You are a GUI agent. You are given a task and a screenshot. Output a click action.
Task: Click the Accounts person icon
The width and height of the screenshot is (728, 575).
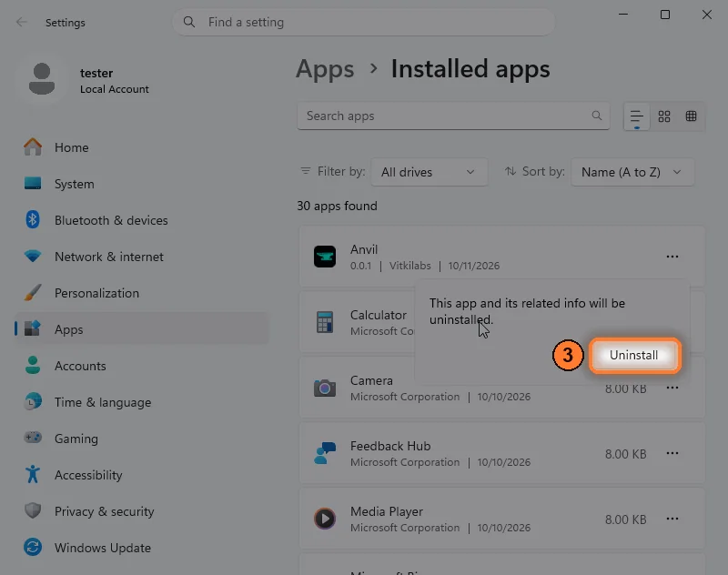(33, 365)
